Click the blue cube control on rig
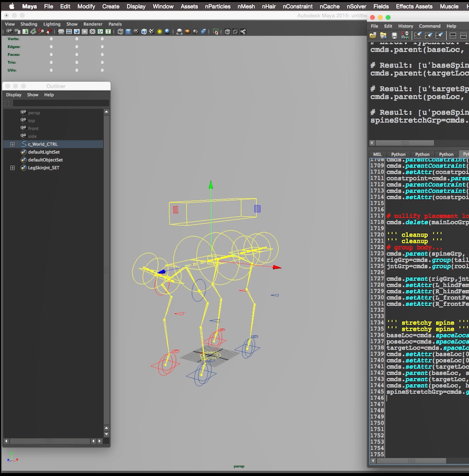Viewport: 469px width, 476px height. (257, 208)
